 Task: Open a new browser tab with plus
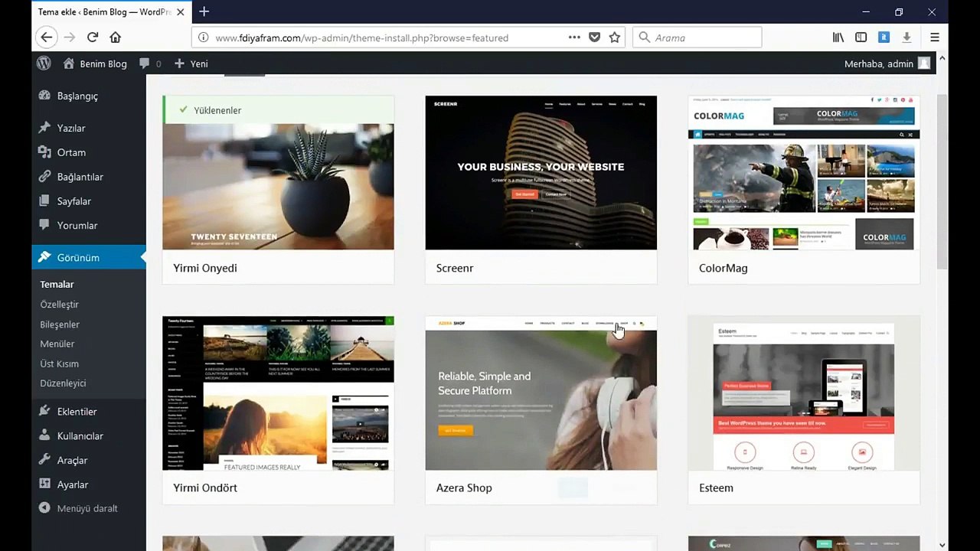tap(204, 11)
